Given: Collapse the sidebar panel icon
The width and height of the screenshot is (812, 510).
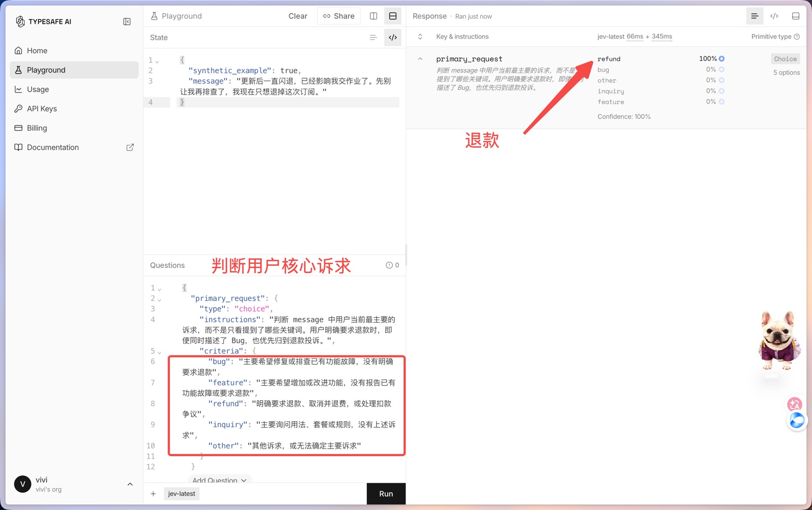Looking at the screenshot, I should coord(127,21).
